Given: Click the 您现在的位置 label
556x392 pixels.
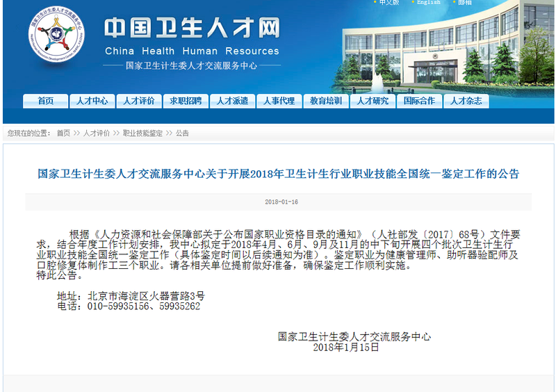Looking at the screenshot, I should coord(28,133).
